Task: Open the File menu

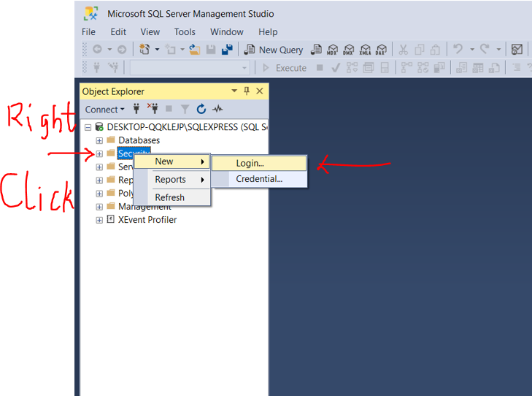Action: tap(88, 32)
